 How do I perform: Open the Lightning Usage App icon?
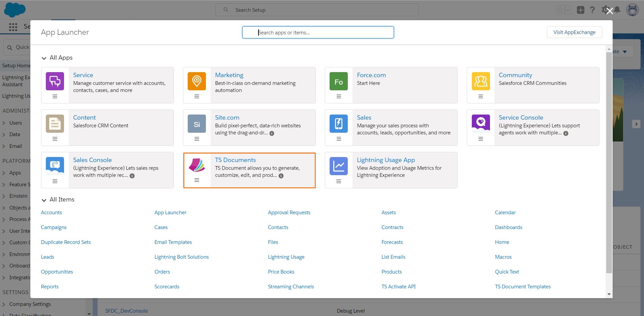coord(339,166)
